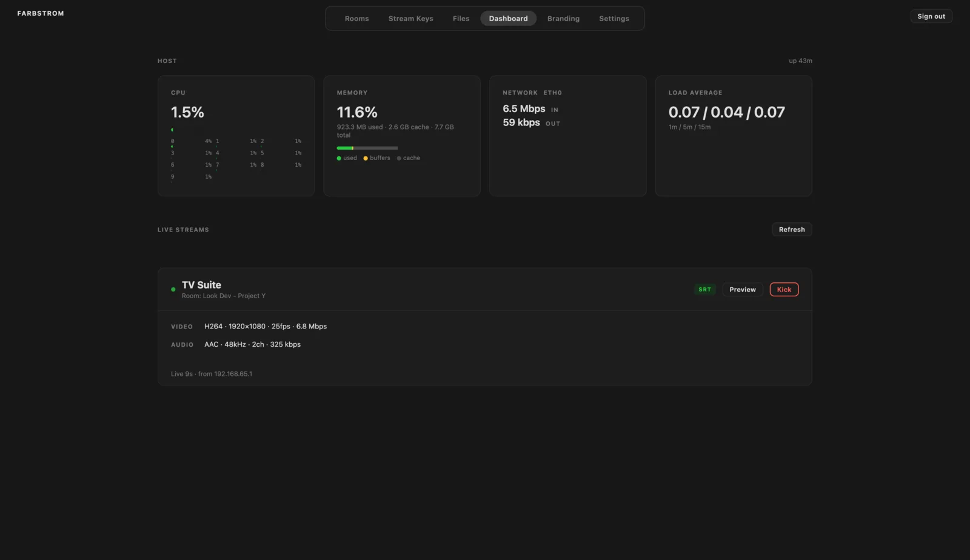Click the gray 'cache' legend dot

pos(399,158)
